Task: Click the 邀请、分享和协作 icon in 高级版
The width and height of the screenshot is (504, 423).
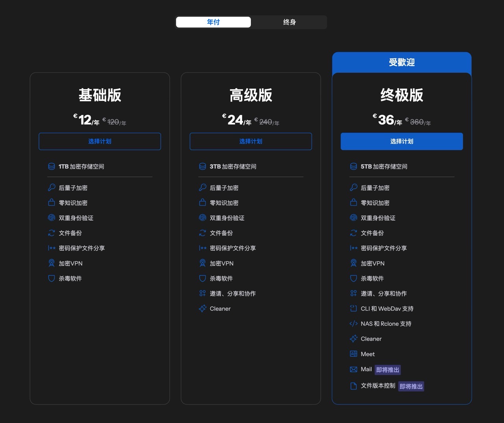Action: click(202, 293)
